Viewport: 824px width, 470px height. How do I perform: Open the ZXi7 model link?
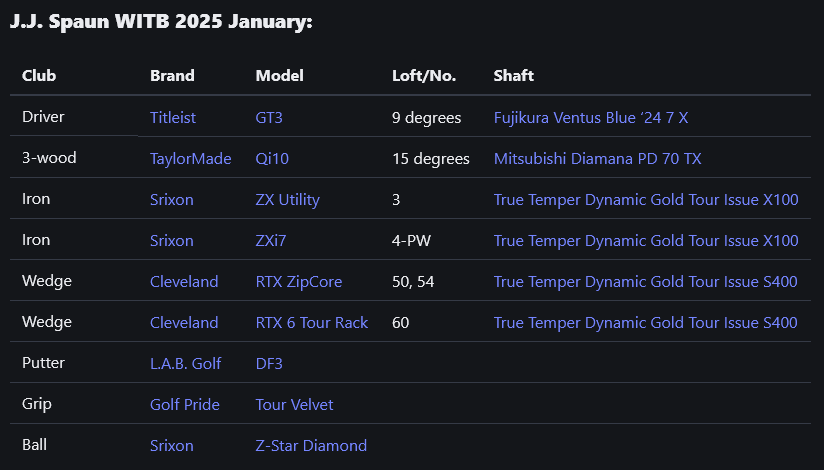pyautogui.click(x=271, y=240)
